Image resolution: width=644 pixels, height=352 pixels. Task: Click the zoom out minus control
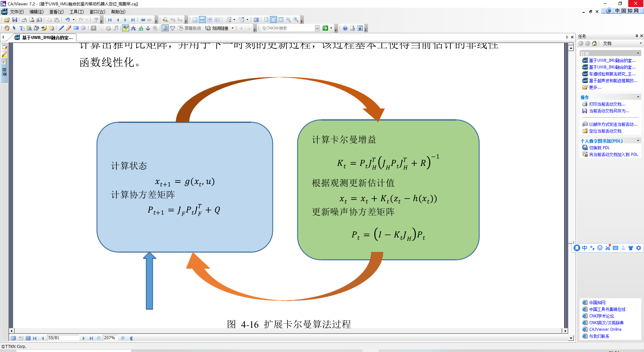(99, 338)
